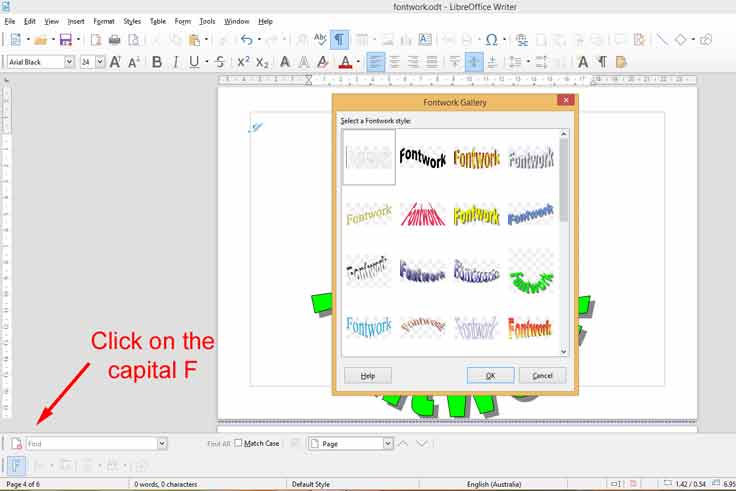
Task: Click the Insert text box icon
Action: [x=425, y=39]
